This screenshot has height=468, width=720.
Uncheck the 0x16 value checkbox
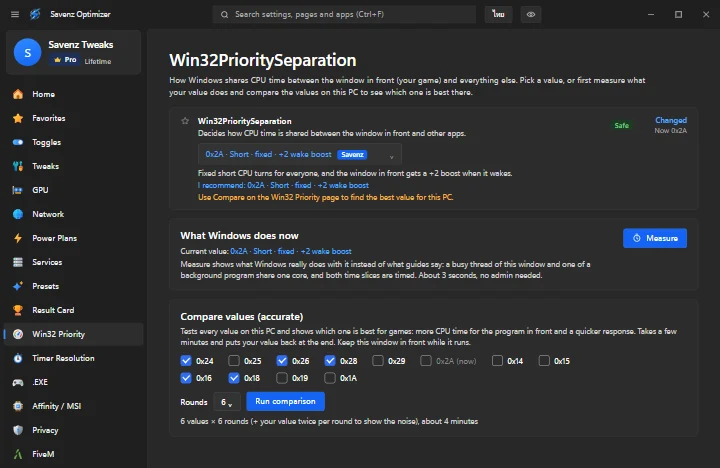(x=186, y=378)
